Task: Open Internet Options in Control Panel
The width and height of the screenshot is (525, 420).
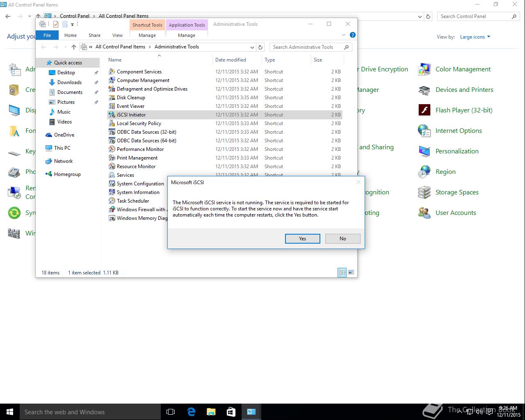Action: coord(459,131)
